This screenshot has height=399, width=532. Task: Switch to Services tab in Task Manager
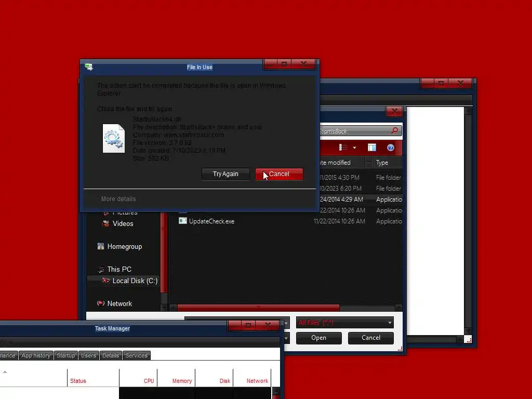(x=137, y=355)
